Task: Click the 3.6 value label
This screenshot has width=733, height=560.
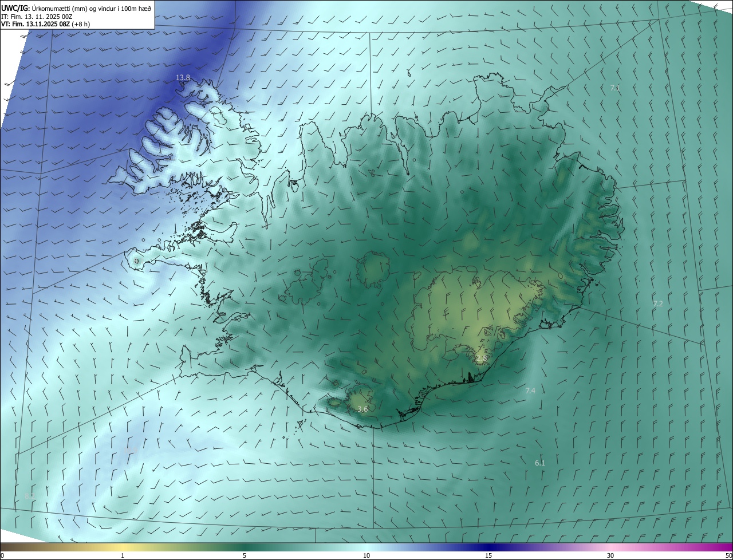Action: coord(362,409)
